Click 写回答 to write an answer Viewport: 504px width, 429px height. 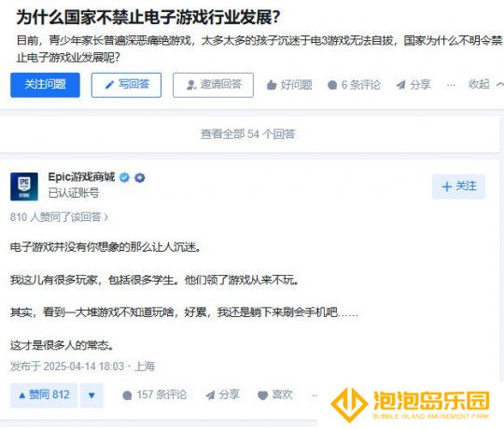pyautogui.click(x=126, y=85)
